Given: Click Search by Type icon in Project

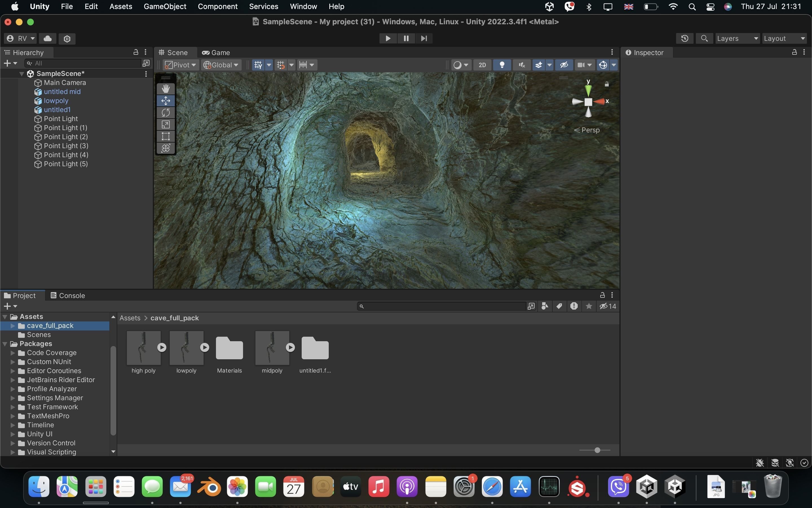Looking at the screenshot, I should pos(545,306).
